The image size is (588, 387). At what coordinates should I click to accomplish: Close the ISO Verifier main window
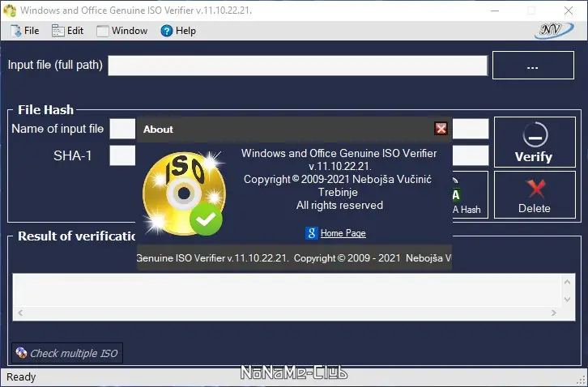pyautogui.click(x=569, y=11)
